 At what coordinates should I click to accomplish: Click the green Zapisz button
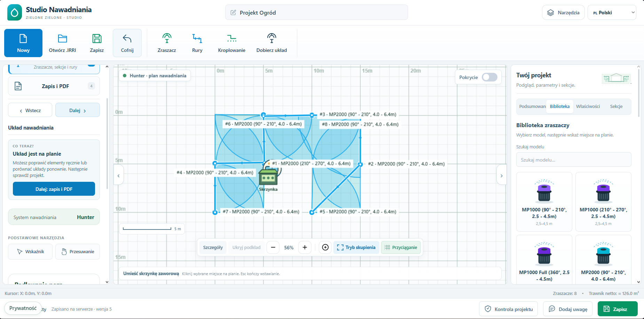pos(618,309)
